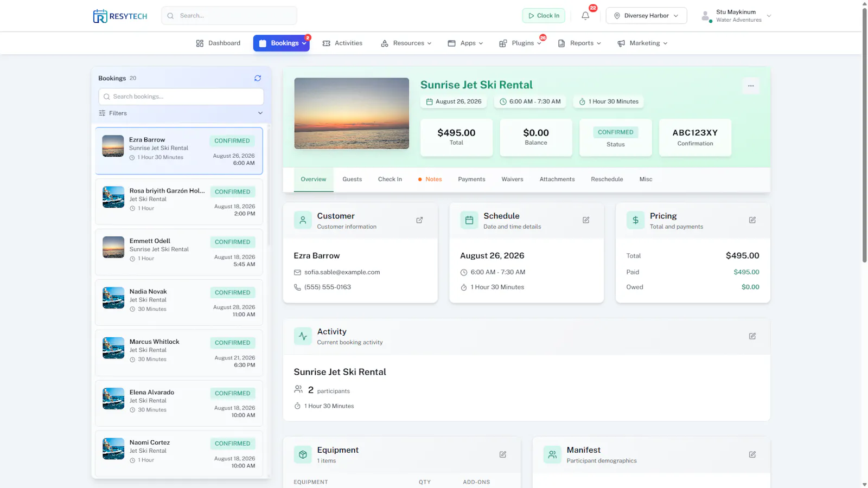Open the Apps dropdown menu
Screen dimensions: 868x488
click(465, 43)
